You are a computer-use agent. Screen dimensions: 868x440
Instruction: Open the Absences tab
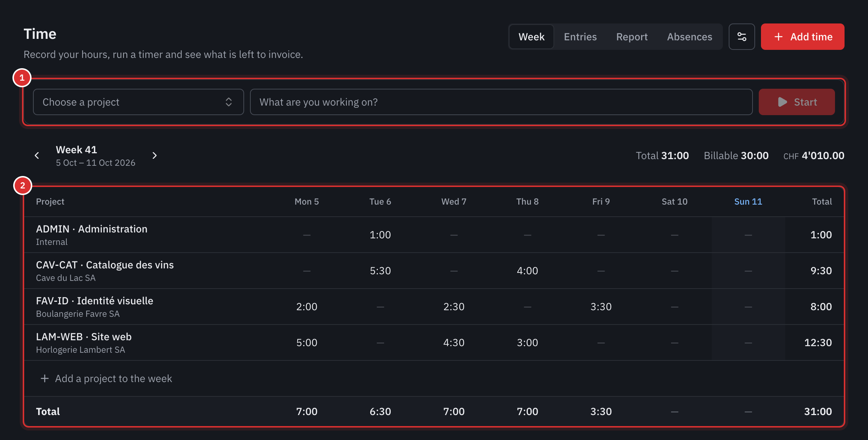coord(689,37)
